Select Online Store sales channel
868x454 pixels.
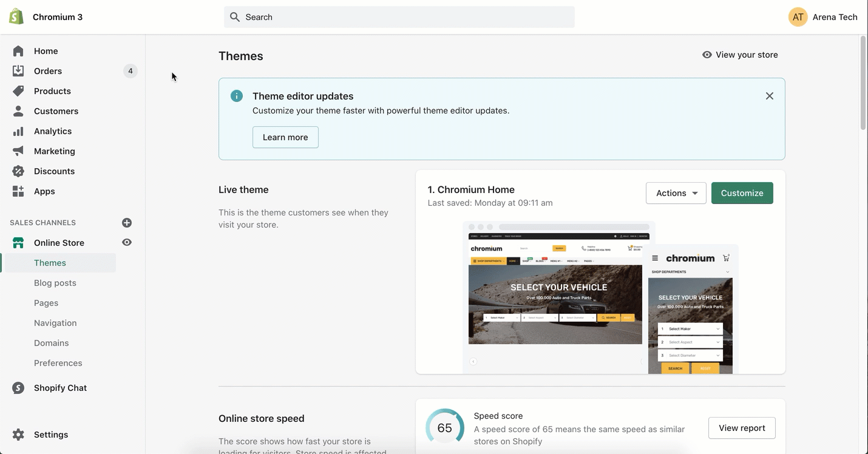click(x=59, y=243)
